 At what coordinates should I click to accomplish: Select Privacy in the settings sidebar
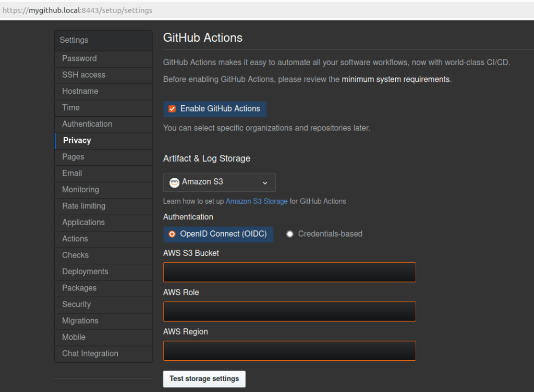coord(104,141)
